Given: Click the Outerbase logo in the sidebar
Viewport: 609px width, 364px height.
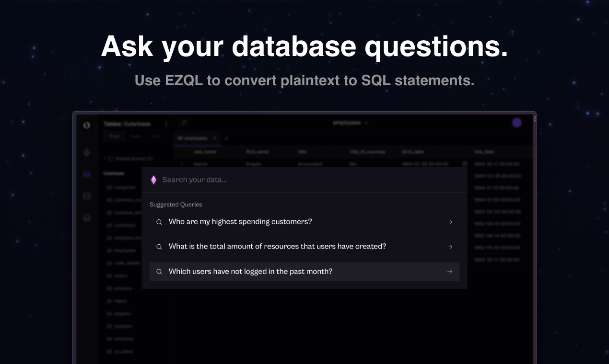Looking at the screenshot, I should 87,125.
